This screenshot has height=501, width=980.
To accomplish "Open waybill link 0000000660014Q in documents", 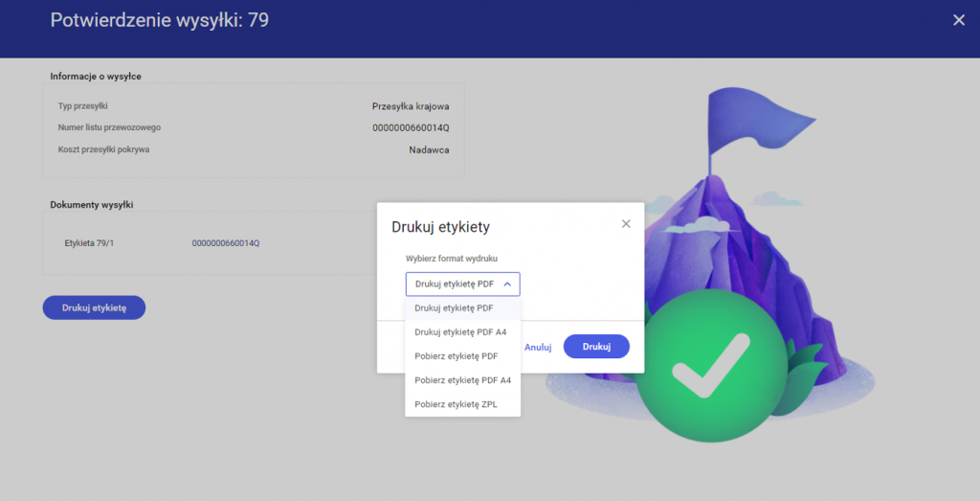I will pyautogui.click(x=226, y=243).
